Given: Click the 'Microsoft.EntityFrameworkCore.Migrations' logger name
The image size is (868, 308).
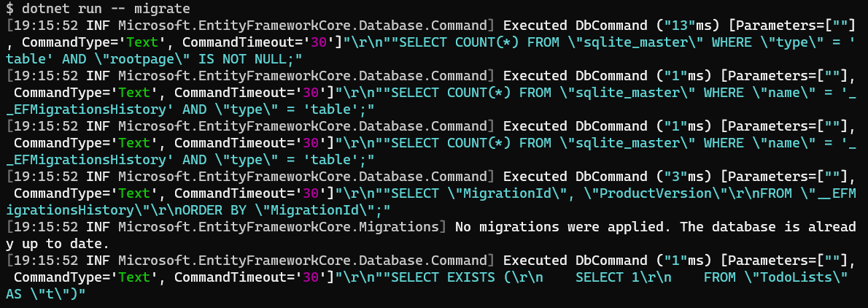Looking at the screenshot, I should [279, 226].
